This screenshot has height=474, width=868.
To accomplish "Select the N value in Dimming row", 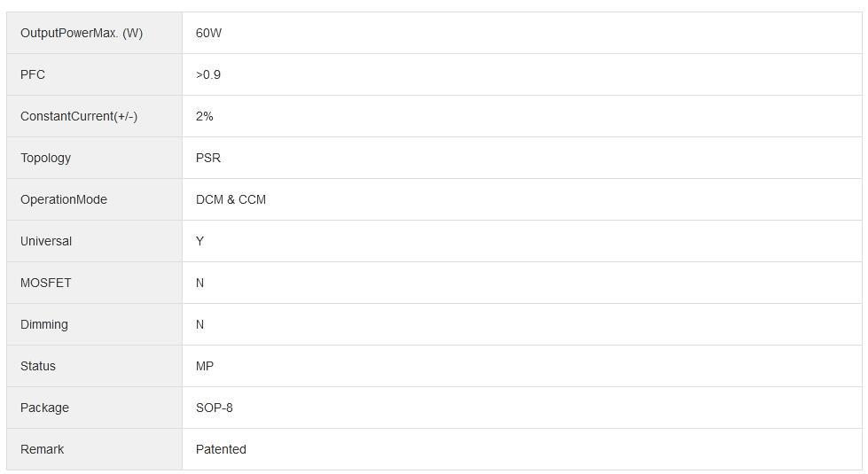I will point(200,324).
